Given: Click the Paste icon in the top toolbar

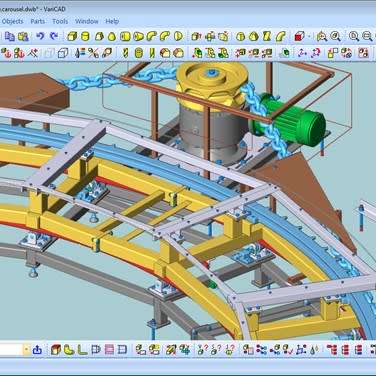Looking at the screenshot, I should pyautogui.click(x=23, y=36).
